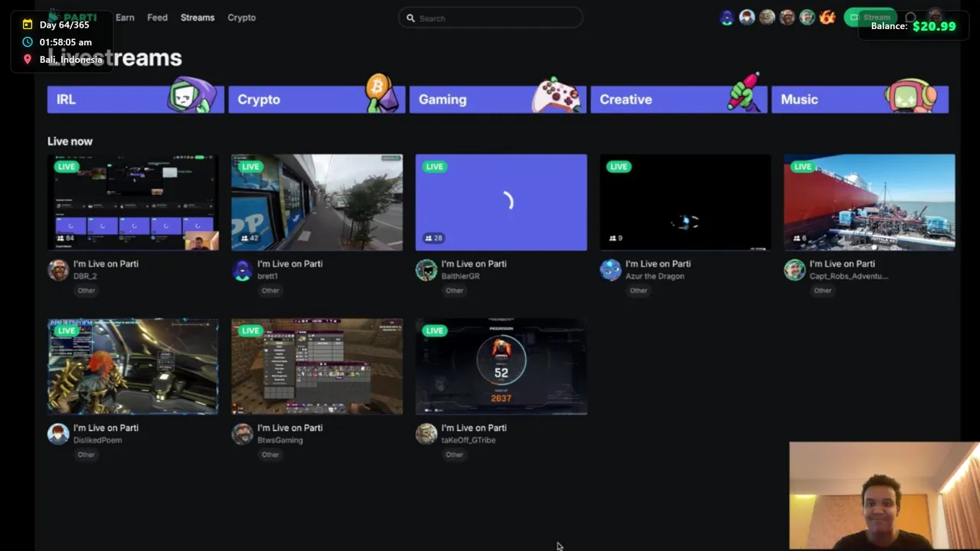Click BalthierGR channel avatar

click(426, 269)
